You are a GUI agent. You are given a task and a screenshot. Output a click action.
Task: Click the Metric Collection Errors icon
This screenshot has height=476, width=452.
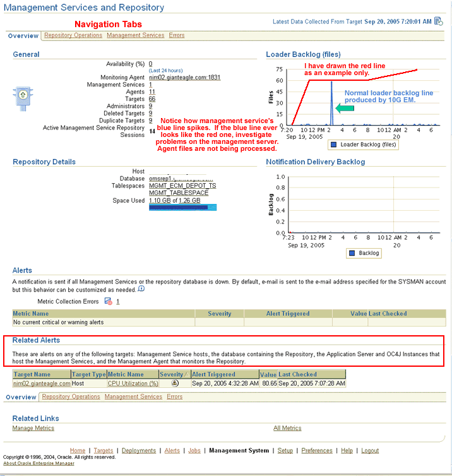coord(108,301)
